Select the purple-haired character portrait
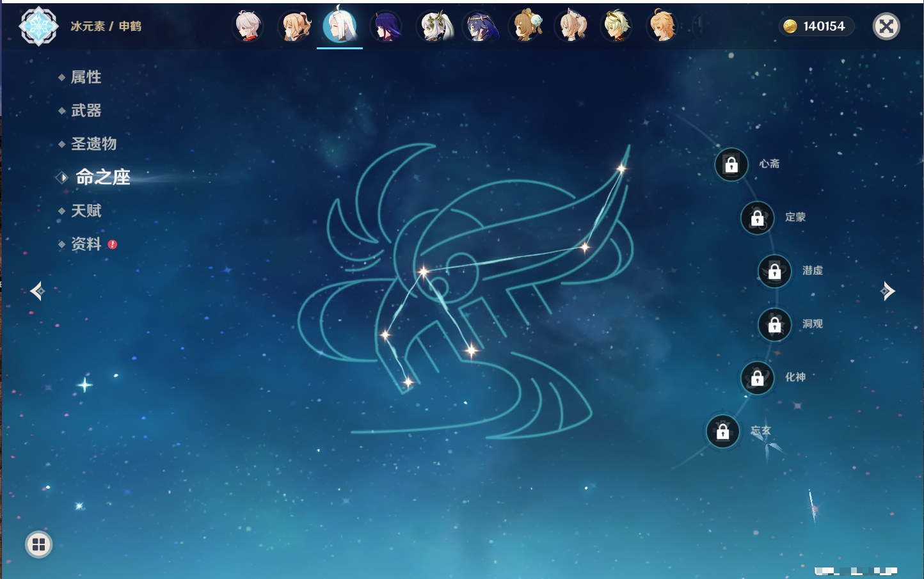 386,27
